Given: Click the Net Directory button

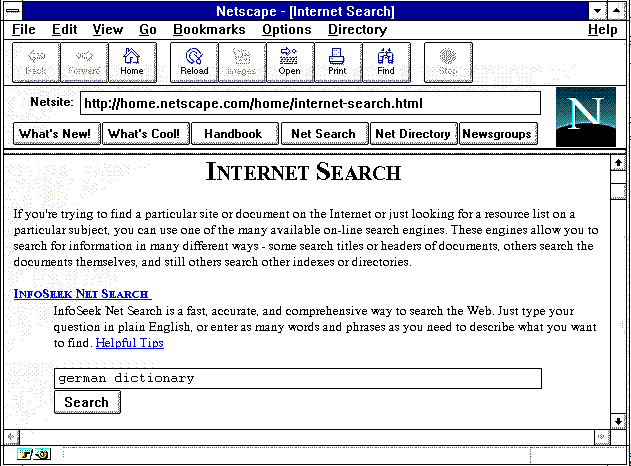Looking at the screenshot, I should click(x=413, y=134).
